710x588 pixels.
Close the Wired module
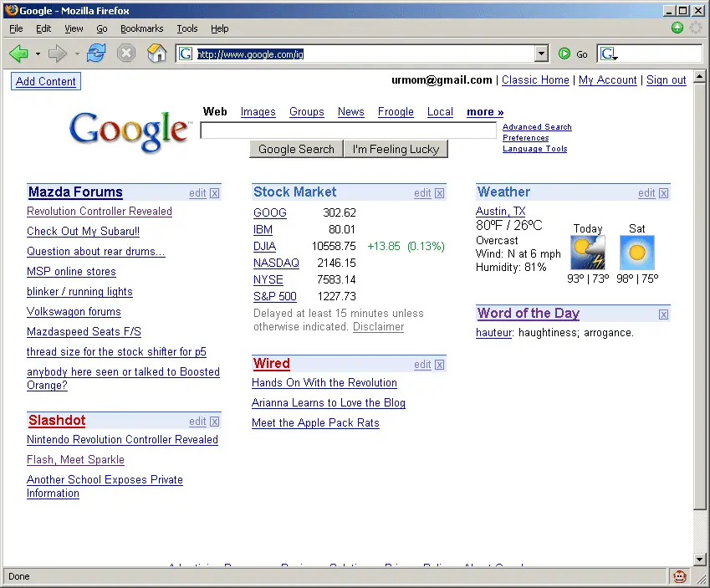(x=440, y=364)
